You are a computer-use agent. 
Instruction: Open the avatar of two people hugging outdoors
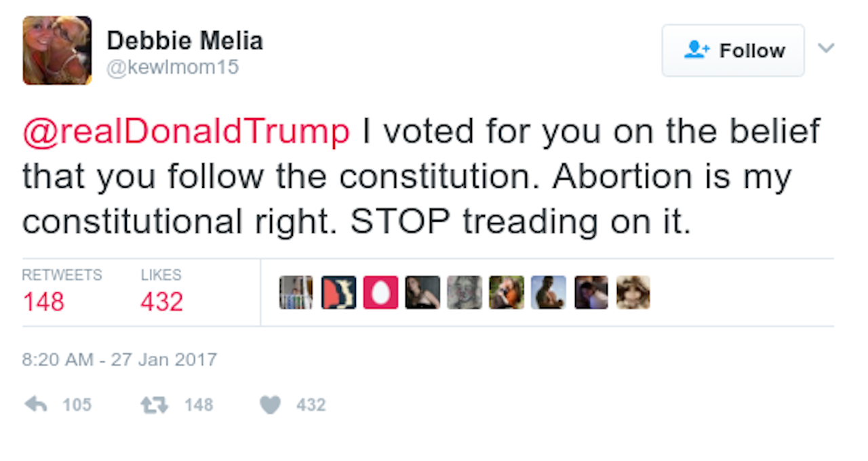[507, 292]
